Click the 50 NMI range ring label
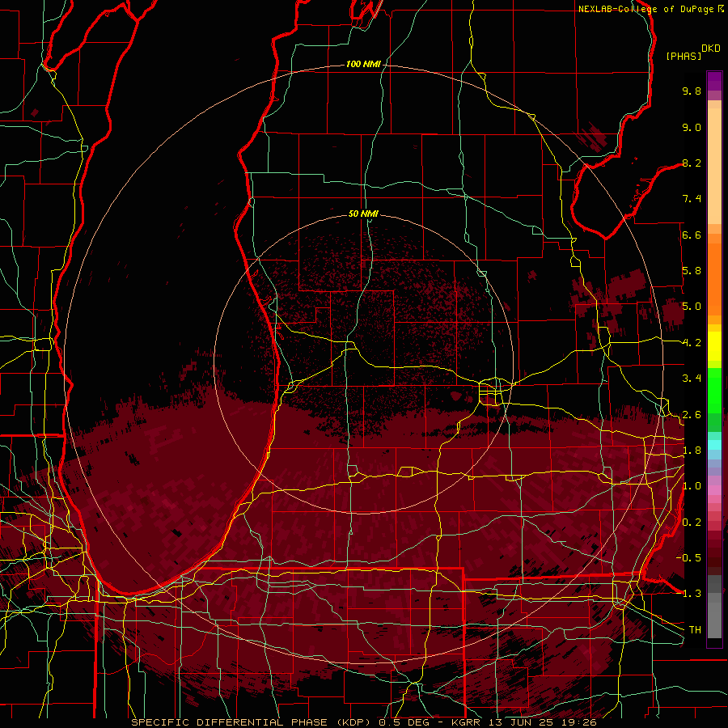Viewport: 728px width, 728px height. click(x=363, y=214)
